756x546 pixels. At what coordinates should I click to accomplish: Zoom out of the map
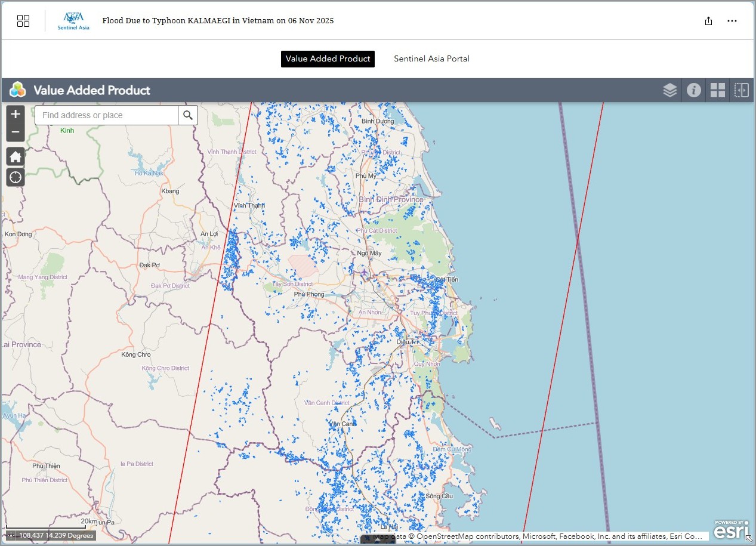(x=16, y=132)
